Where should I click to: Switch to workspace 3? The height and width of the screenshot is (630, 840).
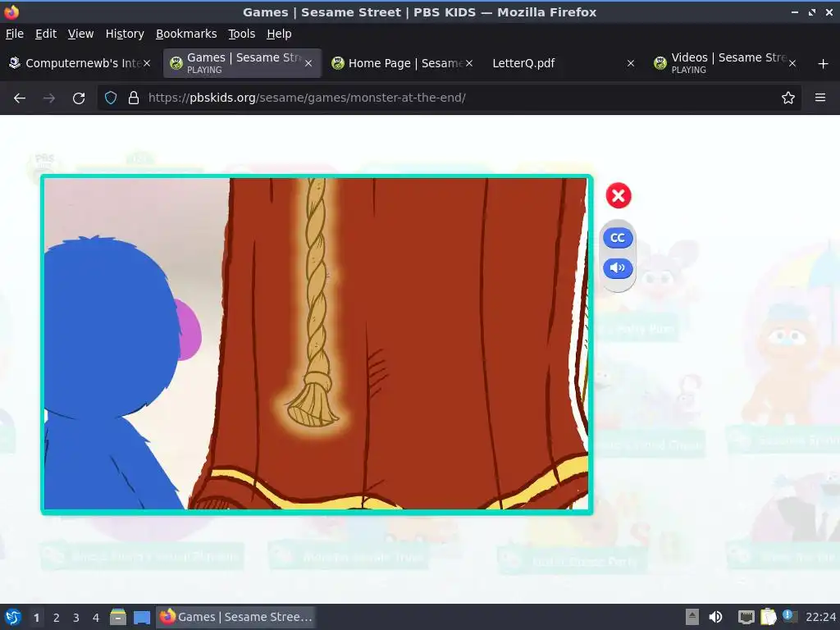pyautogui.click(x=76, y=618)
